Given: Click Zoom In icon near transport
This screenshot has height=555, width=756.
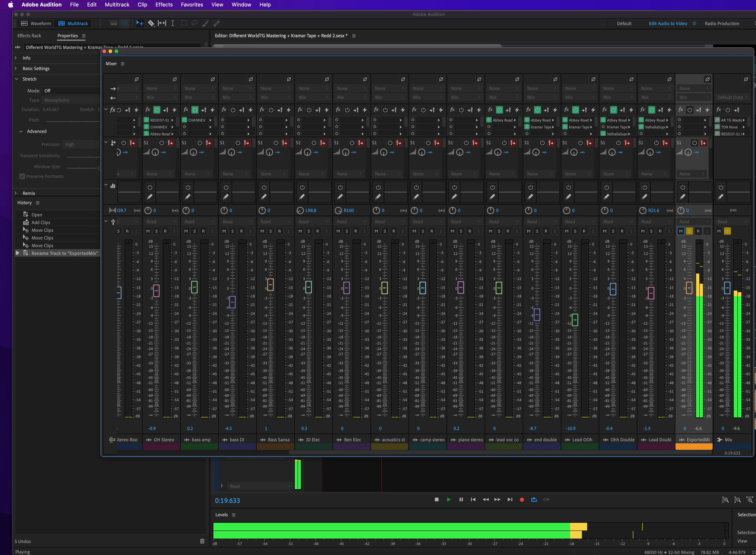Looking at the screenshot, I should click(725, 500).
